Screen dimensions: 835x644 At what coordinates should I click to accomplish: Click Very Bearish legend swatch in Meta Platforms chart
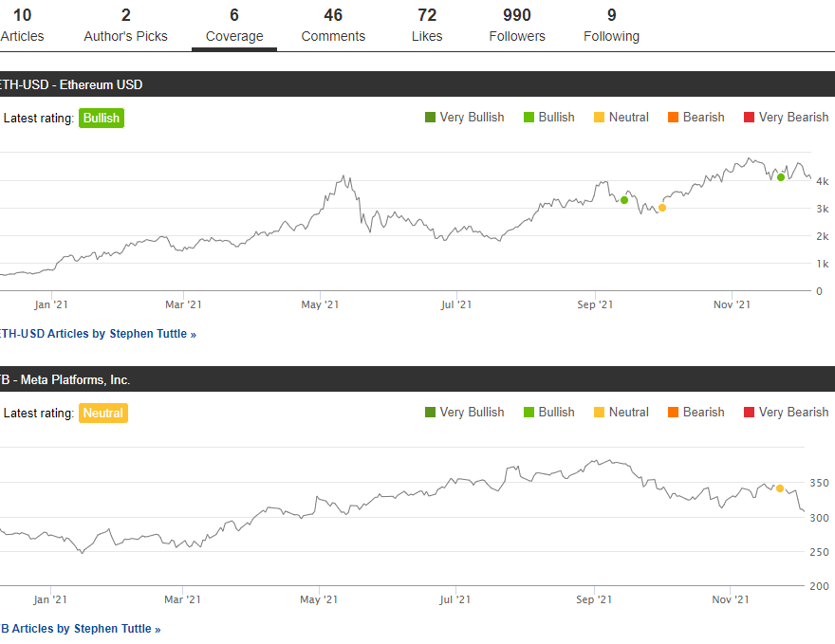point(749,412)
